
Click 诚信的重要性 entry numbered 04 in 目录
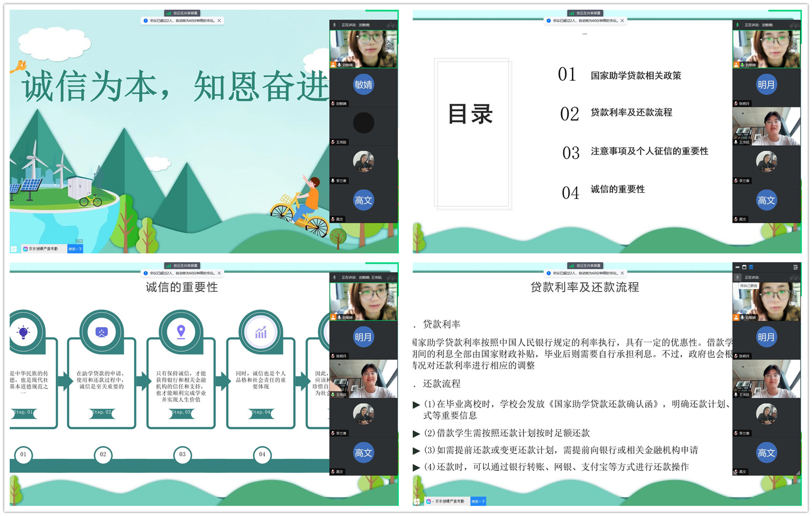(617, 189)
